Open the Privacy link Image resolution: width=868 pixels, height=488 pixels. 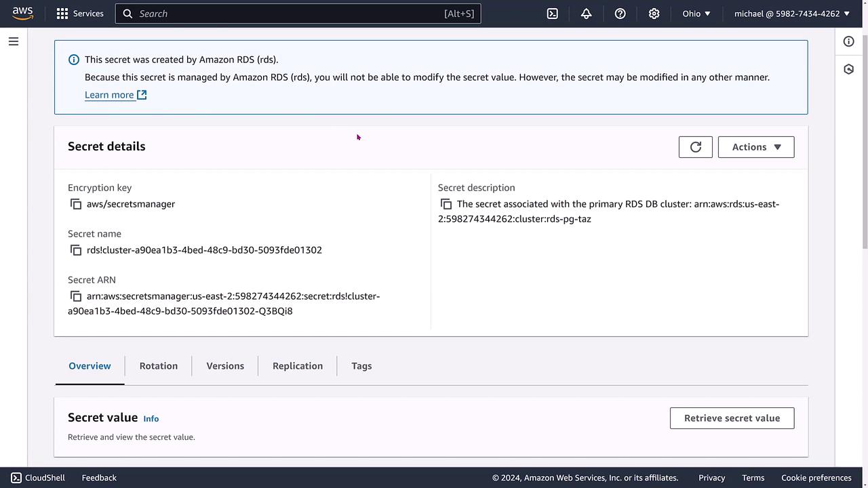[x=711, y=478]
